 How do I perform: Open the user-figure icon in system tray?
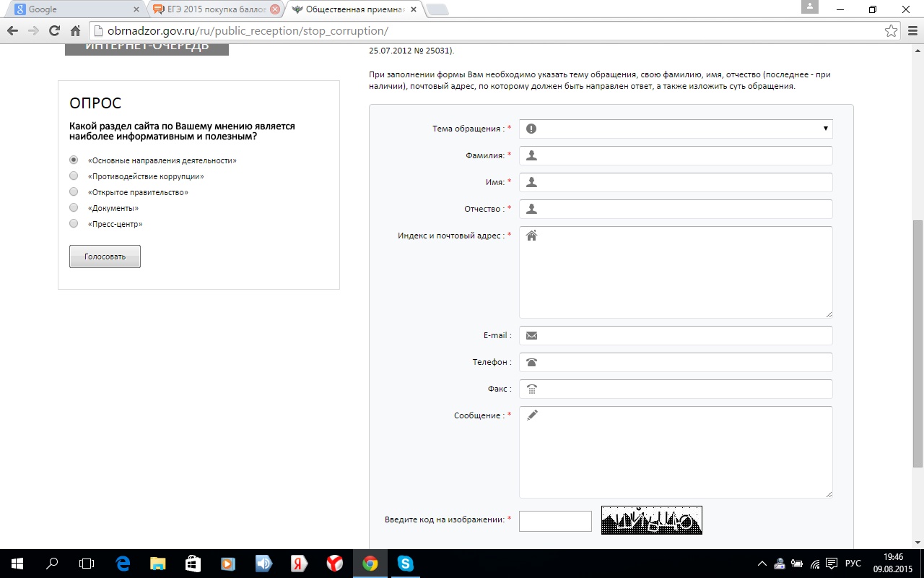click(x=780, y=564)
